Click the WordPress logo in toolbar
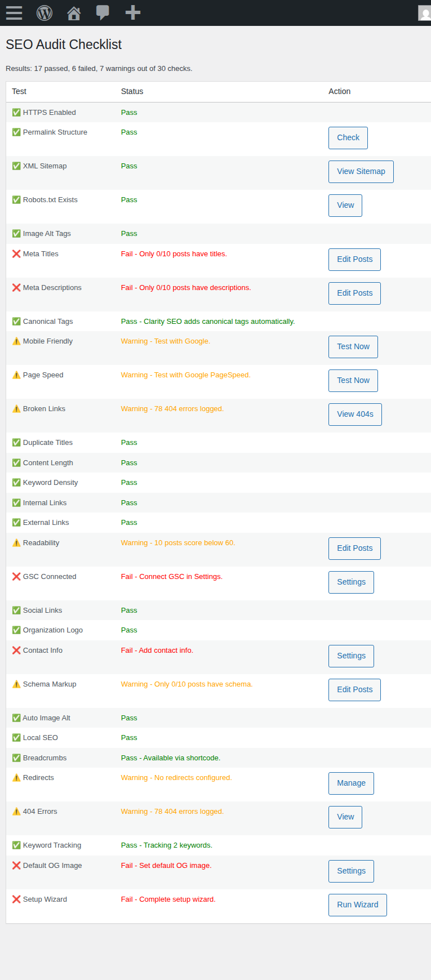Viewport: 431px width, 980px height. click(44, 13)
